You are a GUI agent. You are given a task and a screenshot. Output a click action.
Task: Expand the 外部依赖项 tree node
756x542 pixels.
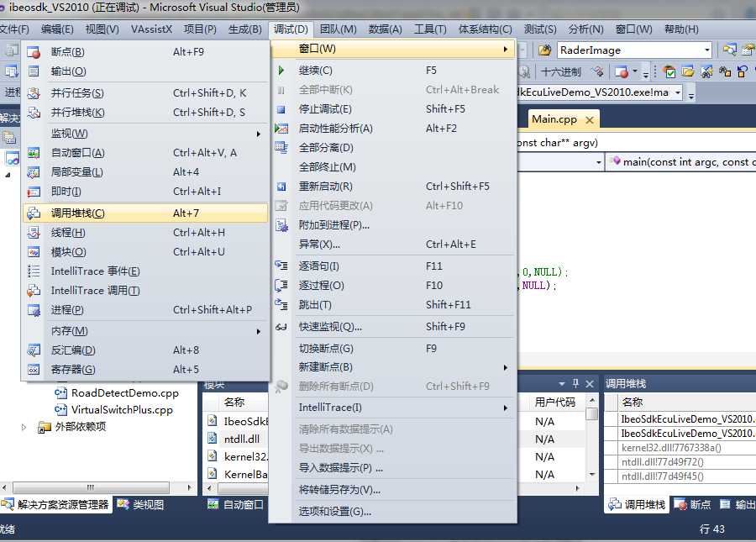(24, 427)
